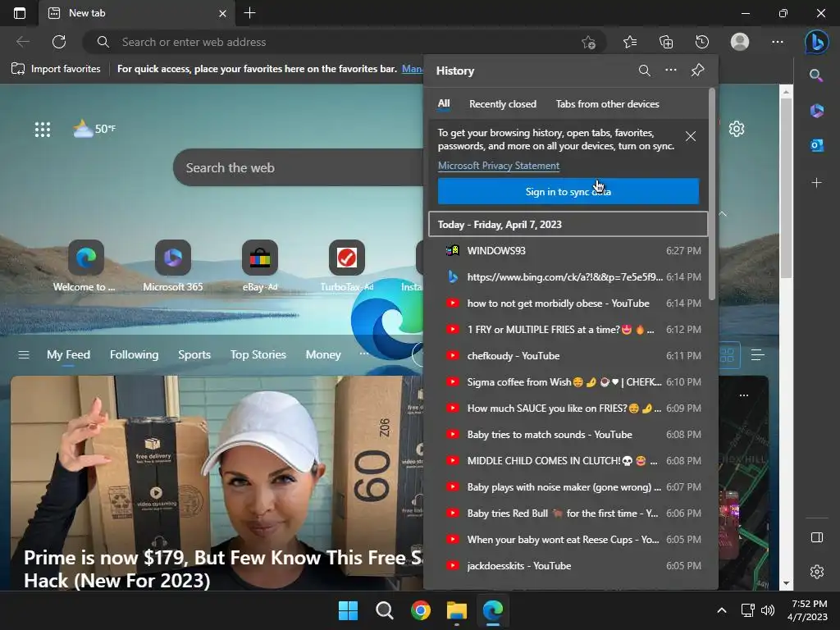This screenshot has height=630, width=840.
Task: Open 'how to not get morbidly obese' entry
Action: coord(568,304)
